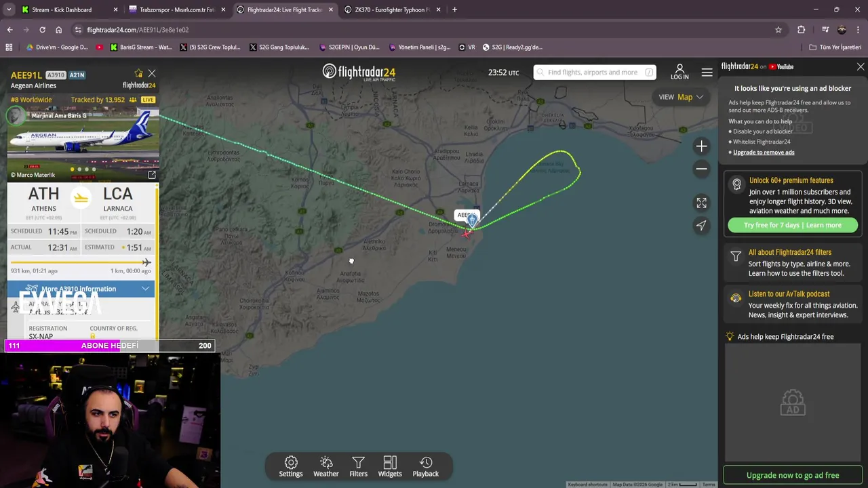The width and height of the screenshot is (868, 488).
Task: Open browser extensions puzzle icon
Action: (801, 30)
